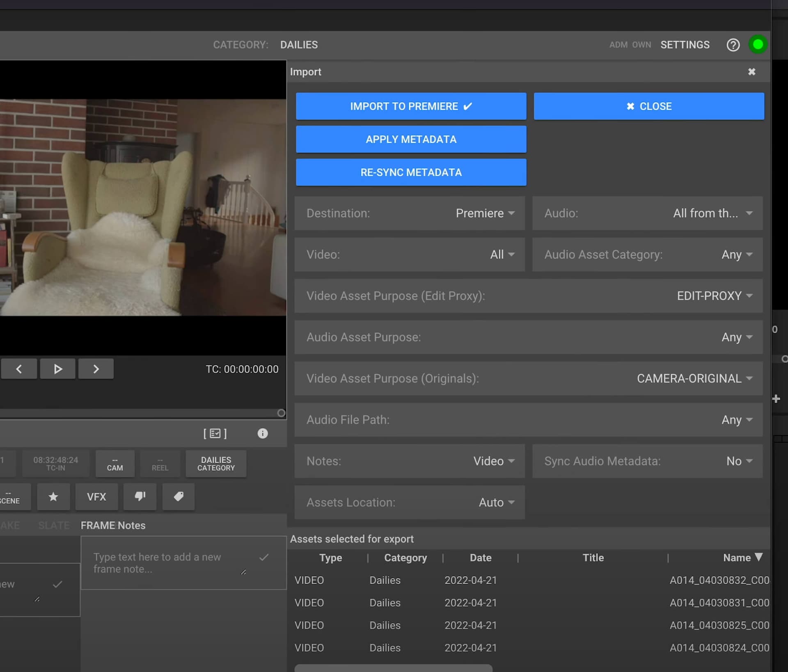This screenshot has height=672, width=788.
Task: Click the TC-IN 08:32:48:24 button
Action: (56, 464)
